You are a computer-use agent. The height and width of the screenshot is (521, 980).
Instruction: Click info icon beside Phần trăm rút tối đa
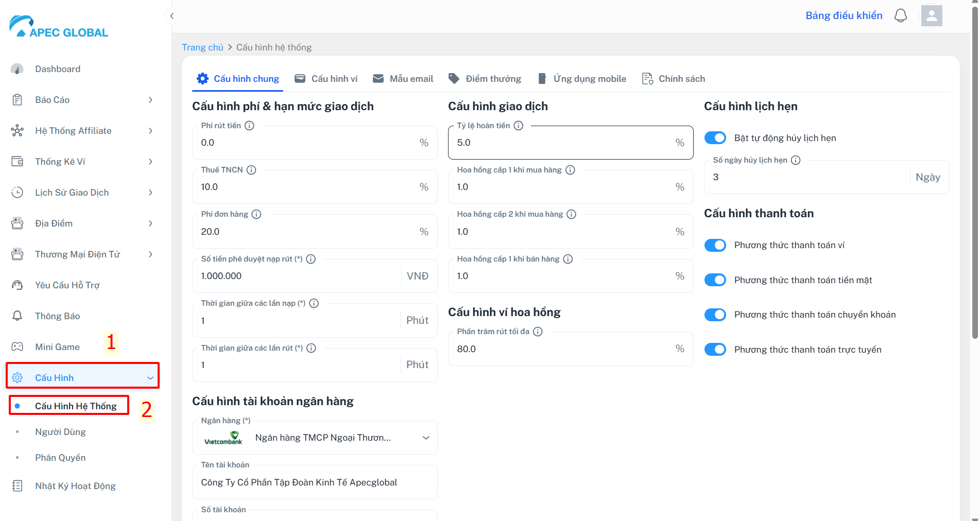tap(538, 332)
